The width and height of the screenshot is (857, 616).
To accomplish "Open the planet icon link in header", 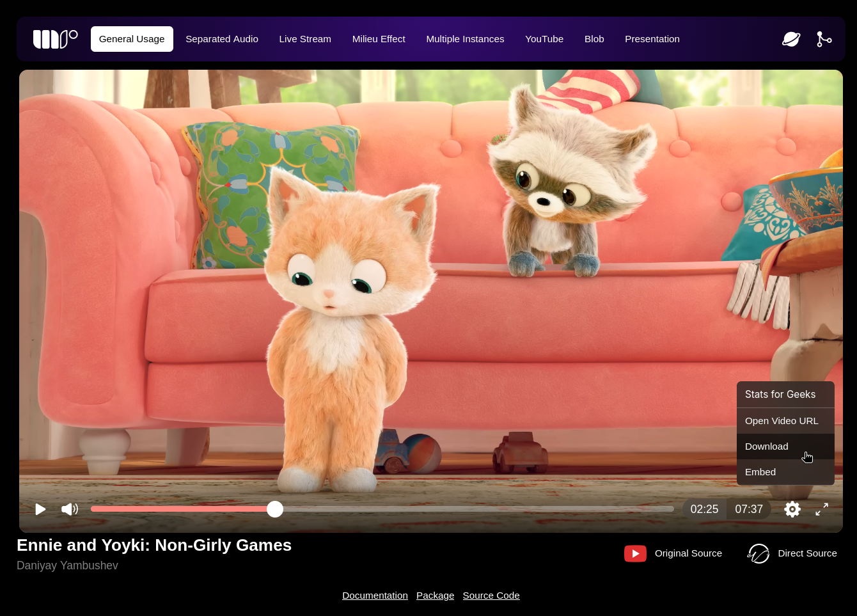I will click(x=791, y=39).
